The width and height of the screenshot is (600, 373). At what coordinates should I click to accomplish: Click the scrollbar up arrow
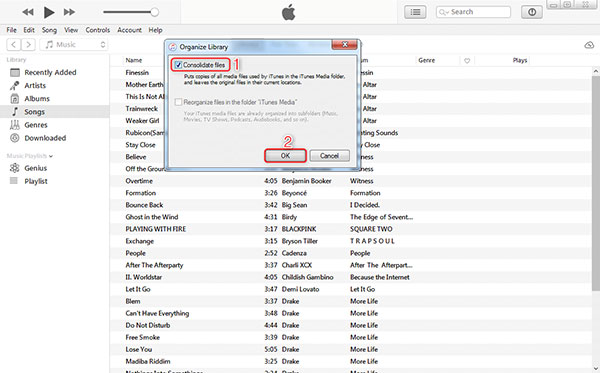click(595, 71)
